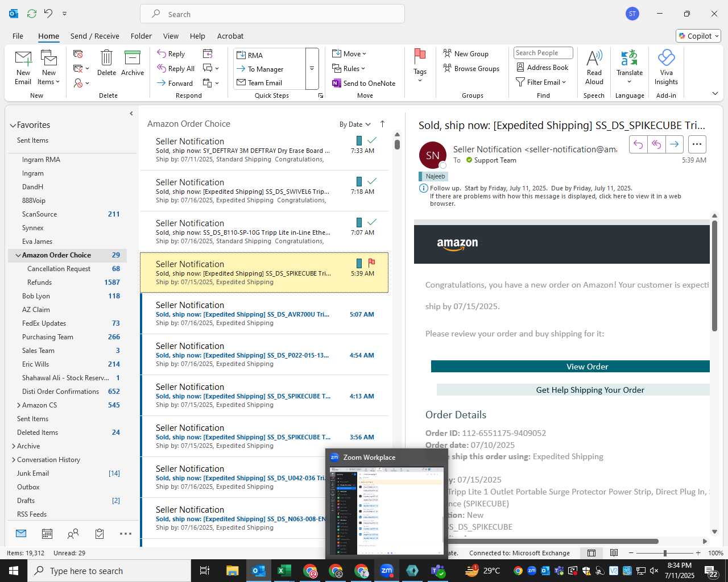The width and height of the screenshot is (728, 582).
Task: Expand the Quick Steps gallery
Action: (312, 69)
